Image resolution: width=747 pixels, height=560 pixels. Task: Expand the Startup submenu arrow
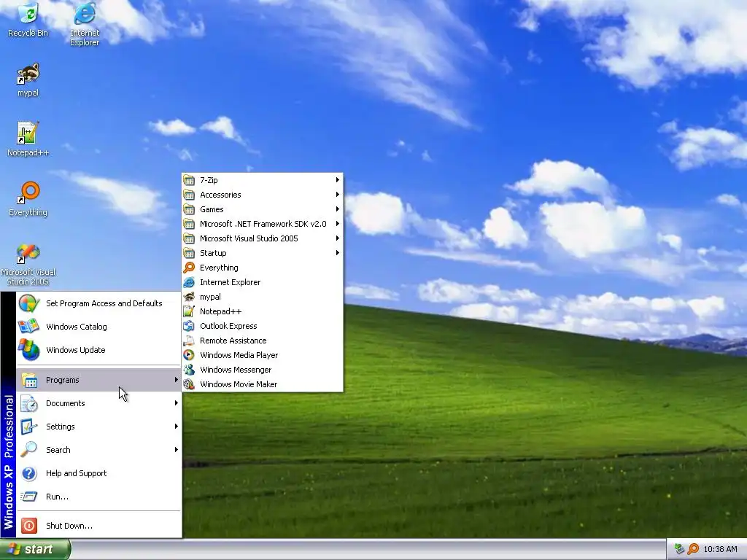[x=337, y=253]
